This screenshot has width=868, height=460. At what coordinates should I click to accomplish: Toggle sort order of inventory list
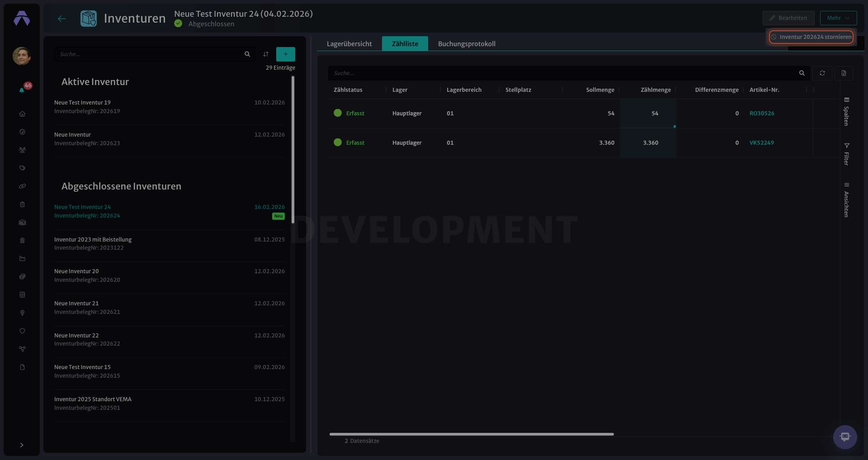[266, 54]
